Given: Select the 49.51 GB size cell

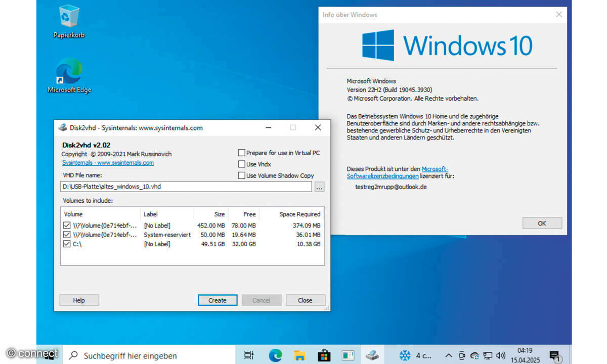Looking at the screenshot, I should point(214,244).
